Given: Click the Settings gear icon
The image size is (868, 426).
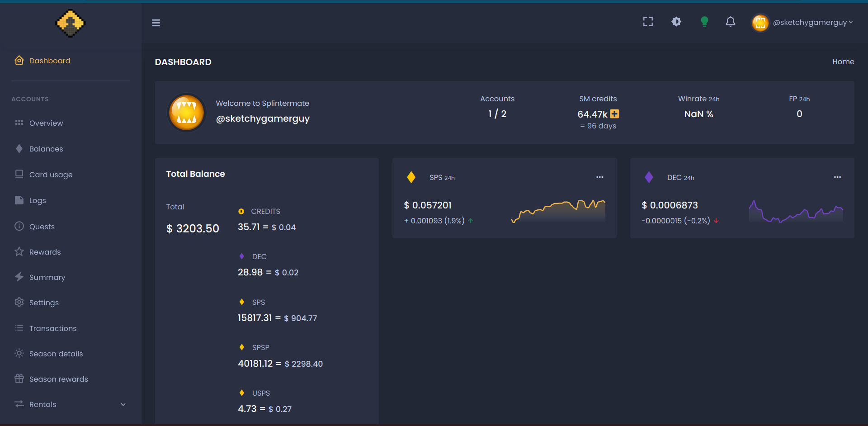Looking at the screenshot, I should (19, 302).
